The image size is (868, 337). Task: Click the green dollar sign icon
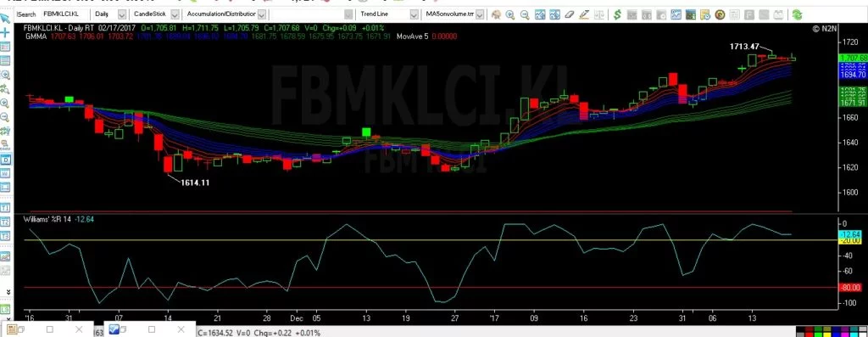617,14
